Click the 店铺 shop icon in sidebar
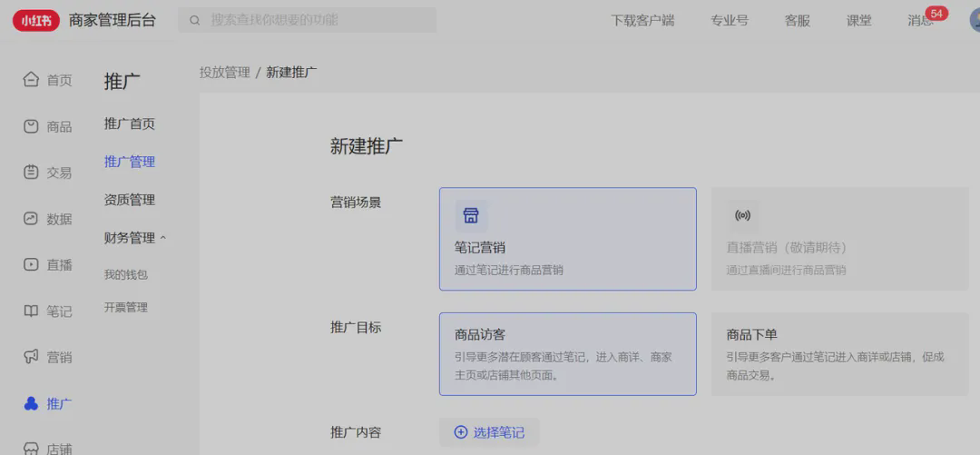 click(x=31, y=448)
